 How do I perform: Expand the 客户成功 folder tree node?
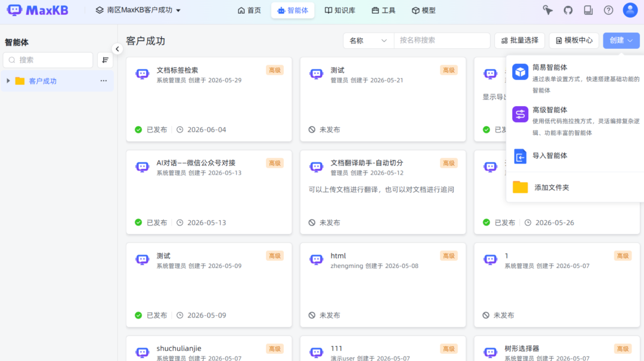(8, 81)
